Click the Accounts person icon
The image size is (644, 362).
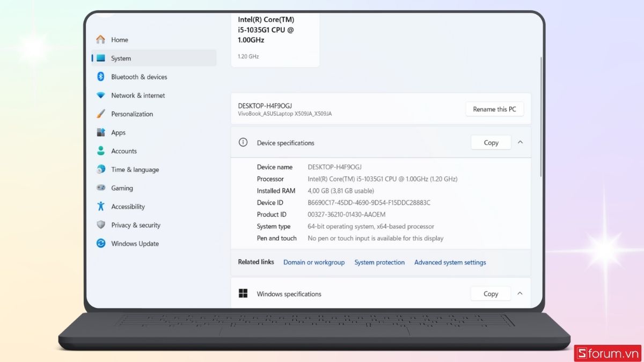pyautogui.click(x=100, y=151)
